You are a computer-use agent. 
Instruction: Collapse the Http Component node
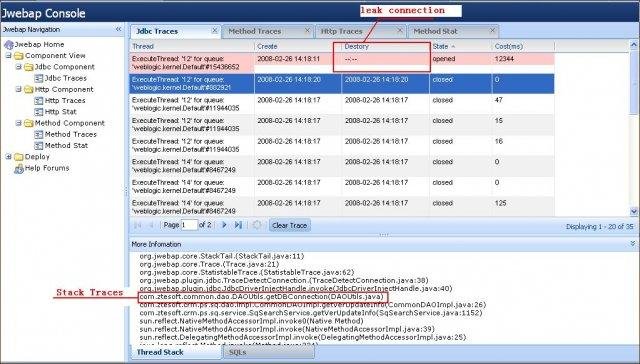(x=18, y=89)
